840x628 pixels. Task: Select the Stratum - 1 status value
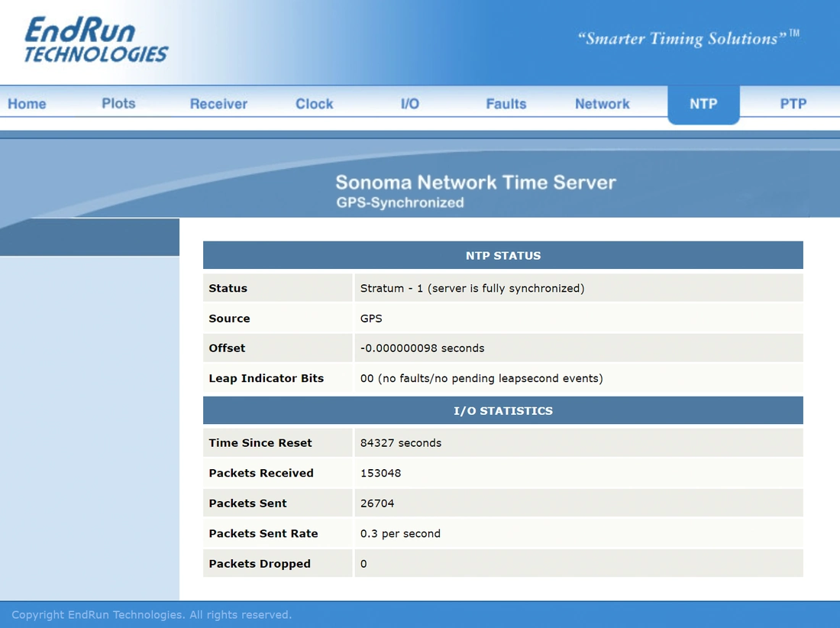coord(472,288)
